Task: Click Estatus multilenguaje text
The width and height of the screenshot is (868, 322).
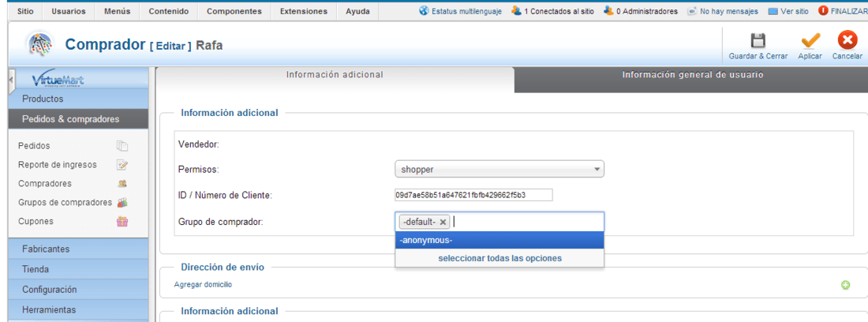Action: click(466, 11)
